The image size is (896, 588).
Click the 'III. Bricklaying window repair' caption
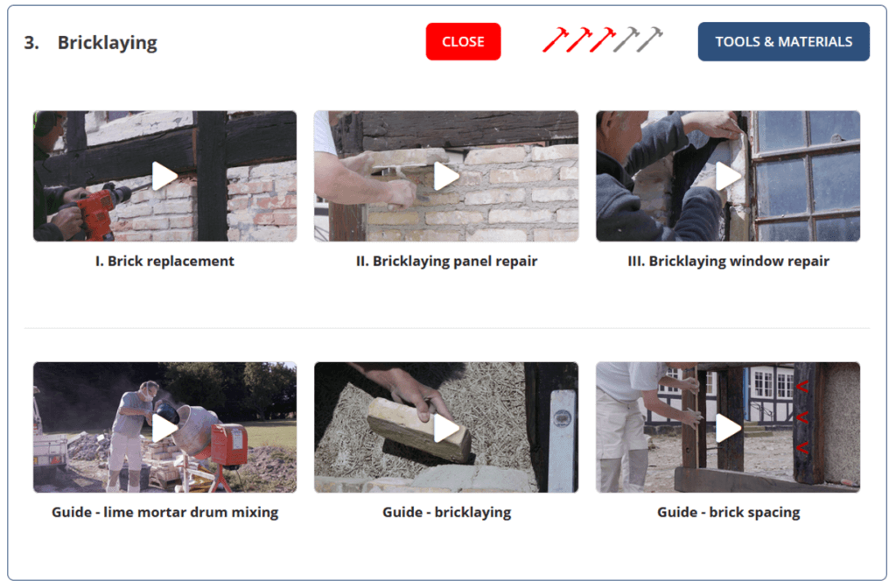coord(728,261)
